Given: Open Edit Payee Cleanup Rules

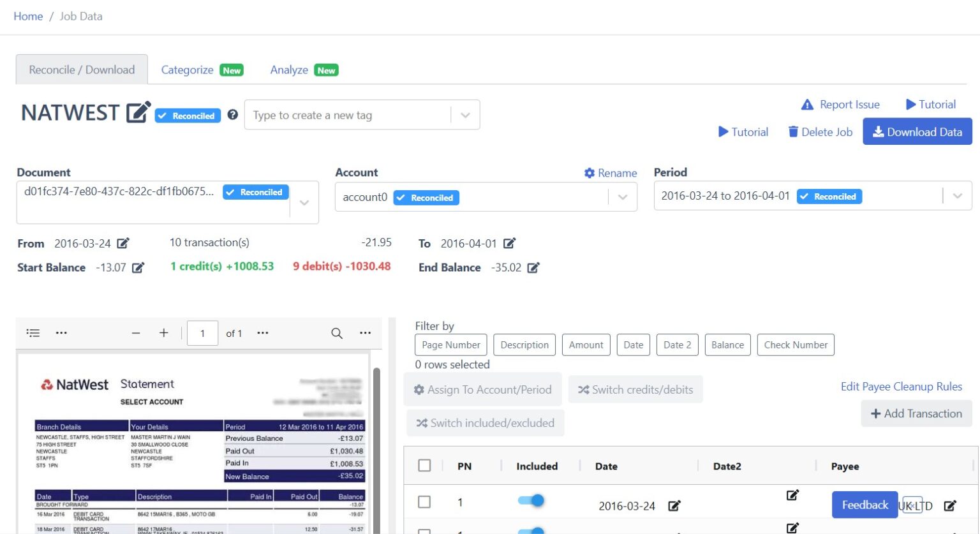Looking at the screenshot, I should click(900, 386).
